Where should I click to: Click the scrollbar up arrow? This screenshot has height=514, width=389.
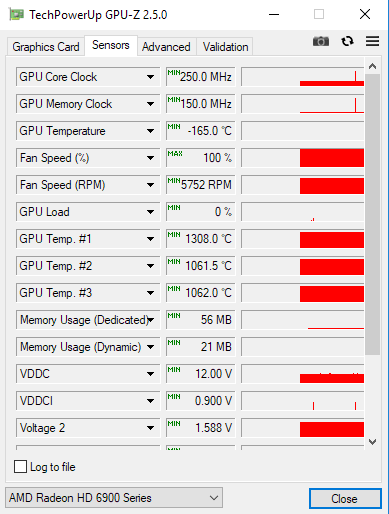coord(372,66)
